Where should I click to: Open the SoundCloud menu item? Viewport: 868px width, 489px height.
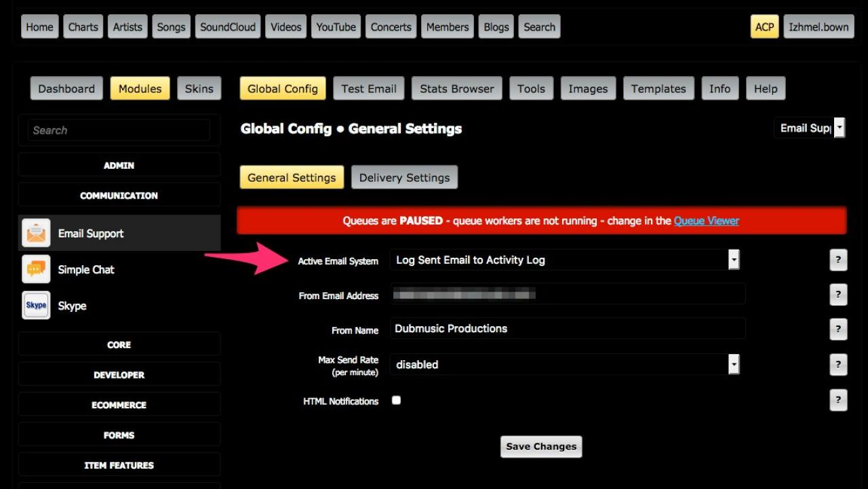coord(228,27)
